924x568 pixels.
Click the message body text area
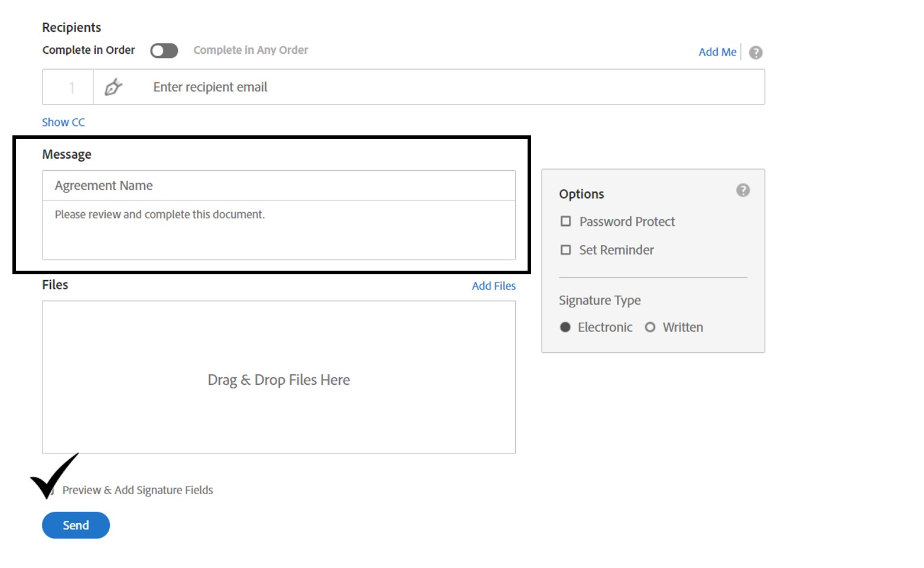[278, 231]
